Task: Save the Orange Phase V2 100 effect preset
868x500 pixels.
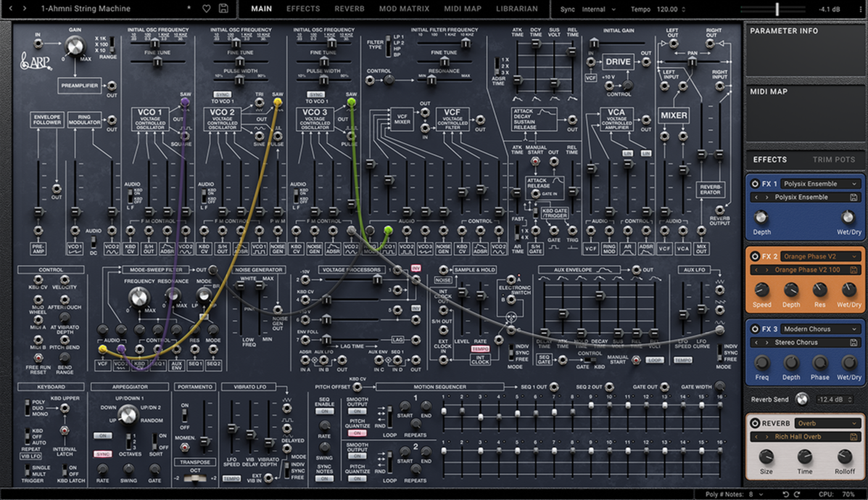Action: (855, 270)
